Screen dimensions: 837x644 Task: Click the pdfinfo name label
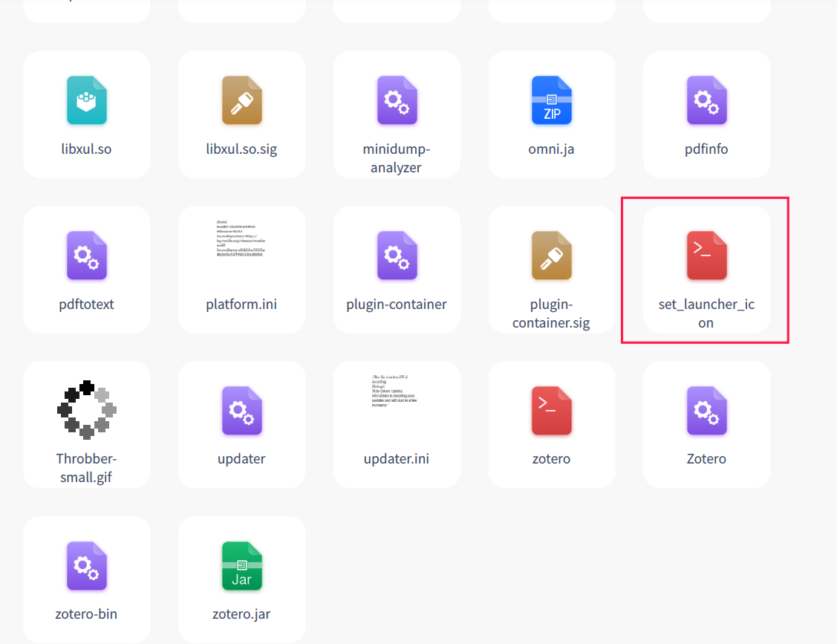click(x=706, y=149)
